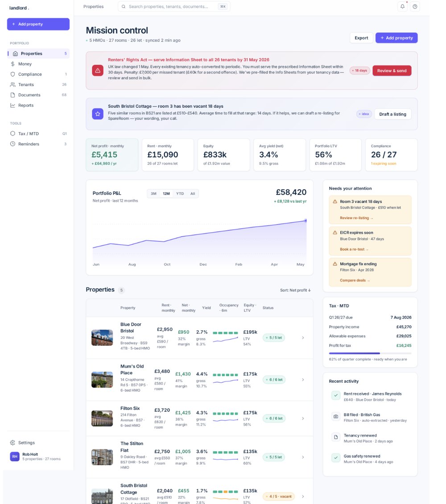Image resolution: width=446 pixels, height=504 pixels.
Task: Click the Compliance shield icon
Action: pyautogui.click(x=12, y=74)
